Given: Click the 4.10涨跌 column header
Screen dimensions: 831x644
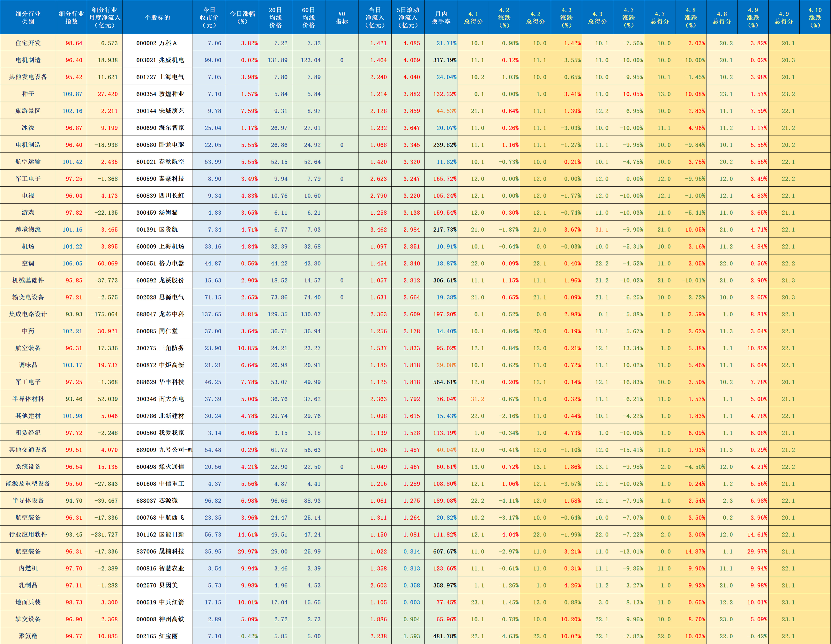Looking at the screenshot, I should pyautogui.click(x=815, y=18).
